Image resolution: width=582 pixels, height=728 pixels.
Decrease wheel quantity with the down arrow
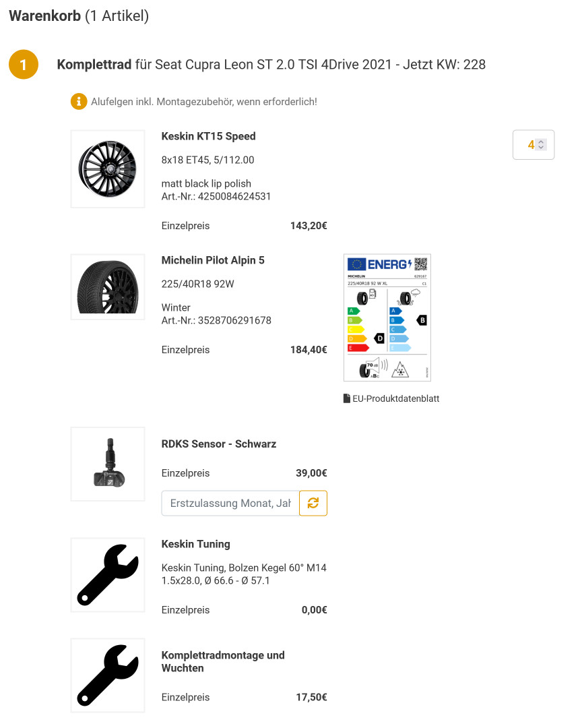pos(541,148)
